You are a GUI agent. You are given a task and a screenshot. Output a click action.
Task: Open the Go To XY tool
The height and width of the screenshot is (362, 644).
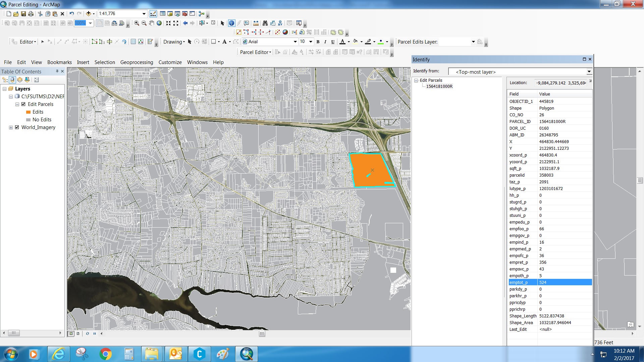pyautogui.click(x=280, y=23)
